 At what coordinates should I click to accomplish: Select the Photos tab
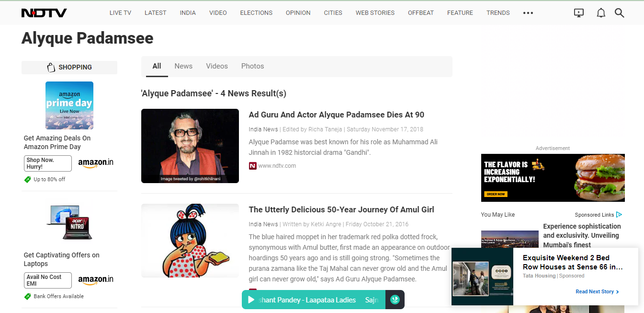click(252, 66)
